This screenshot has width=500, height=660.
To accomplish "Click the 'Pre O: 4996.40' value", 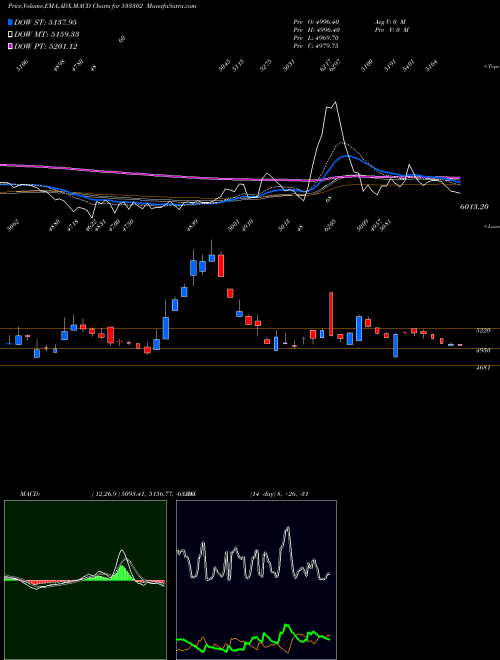I will (316, 22).
